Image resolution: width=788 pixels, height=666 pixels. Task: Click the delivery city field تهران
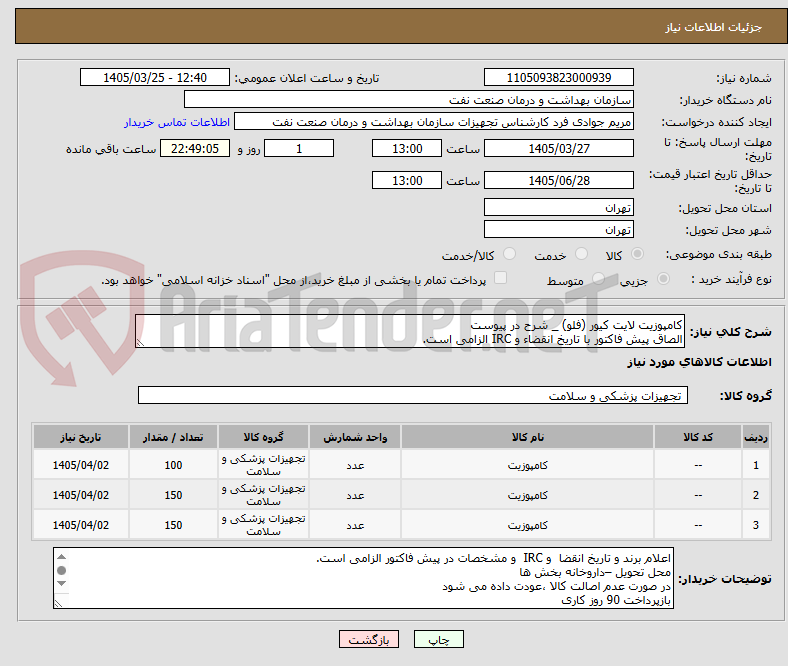[559, 229]
